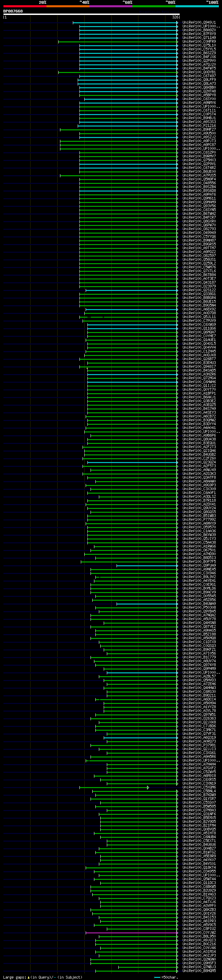Image resolution: width=222 pixels, height=980 pixels.
Task: Click the green alignment bar for UniRef100_C0HF89
Action: click(118, 42)
